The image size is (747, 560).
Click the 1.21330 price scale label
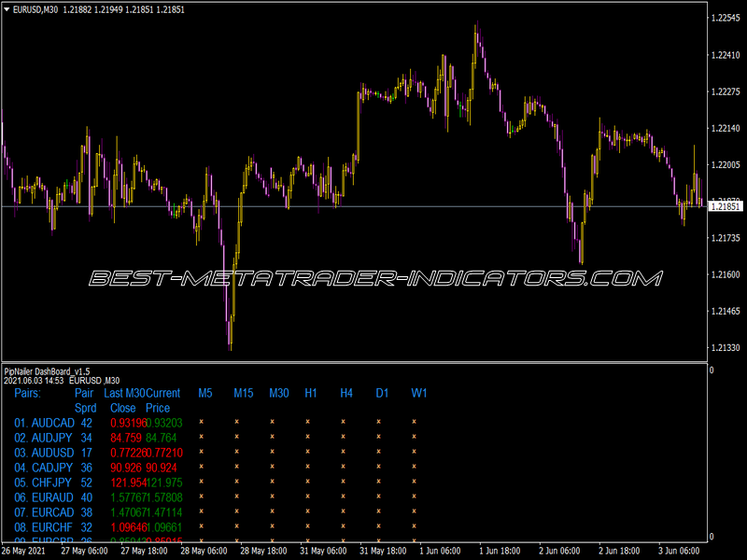[x=726, y=348]
